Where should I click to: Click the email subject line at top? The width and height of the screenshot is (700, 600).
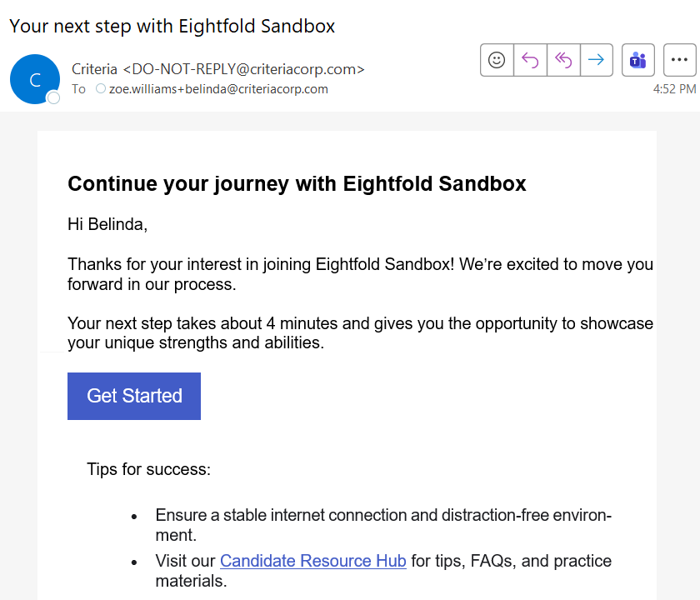(172, 26)
